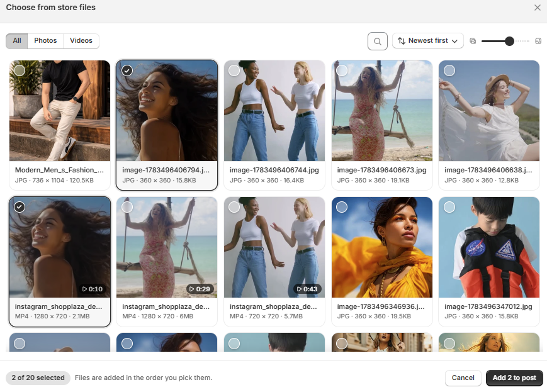
Task: Select the Modern_Men_s_Fashion file checkbox
Action: 20,70
